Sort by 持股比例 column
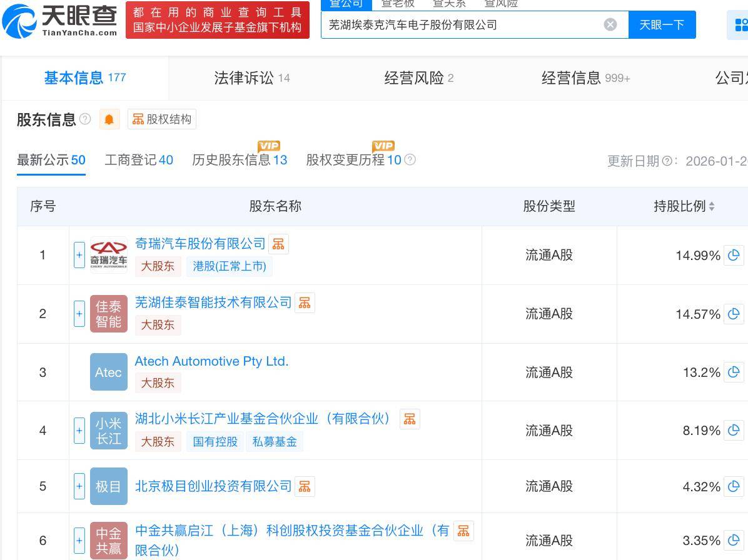 (684, 206)
